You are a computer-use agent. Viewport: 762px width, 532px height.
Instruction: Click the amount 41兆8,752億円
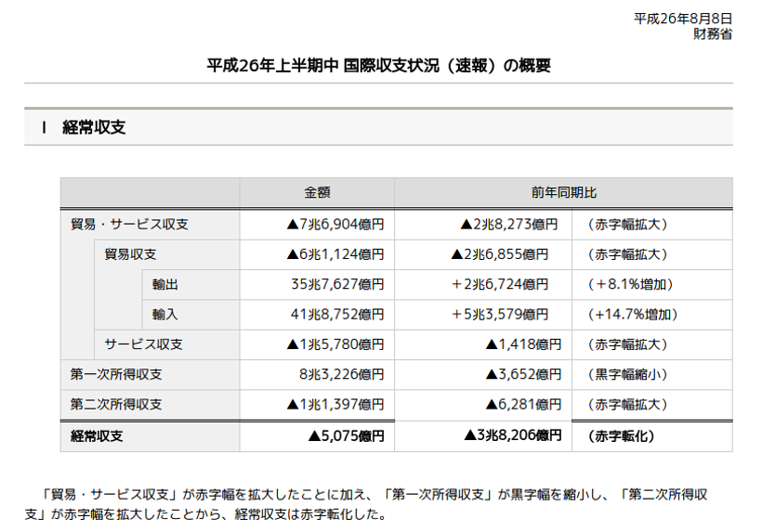pyautogui.click(x=337, y=315)
